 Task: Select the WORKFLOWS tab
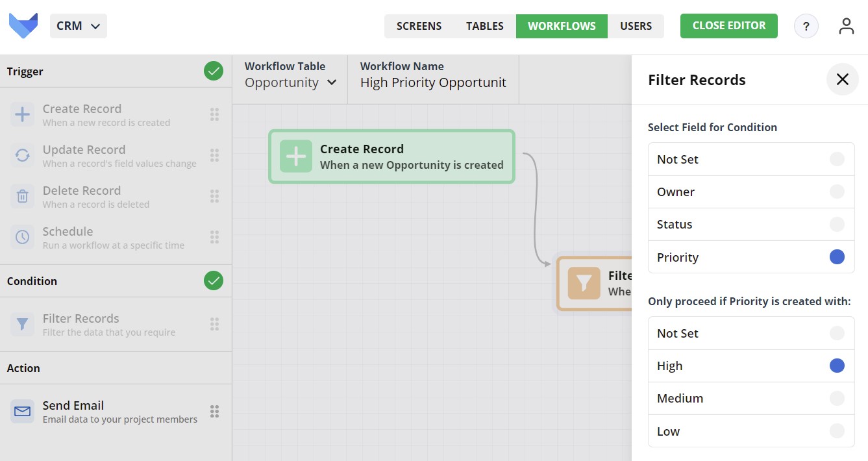(x=562, y=26)
